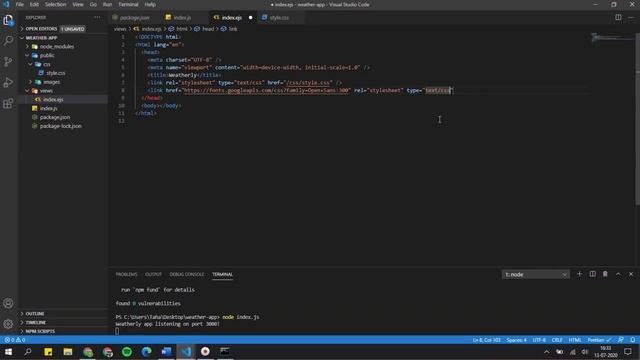Image resolution: width=640 pixels, height=360 pixels.
Task: Open index.js in the explorer tree
Action: 49,109
